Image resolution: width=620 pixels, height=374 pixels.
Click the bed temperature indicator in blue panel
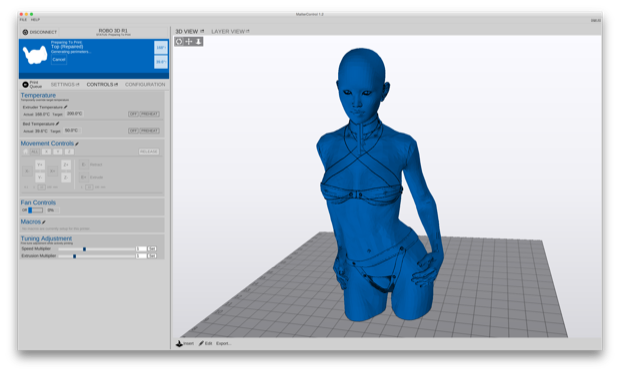161,62
